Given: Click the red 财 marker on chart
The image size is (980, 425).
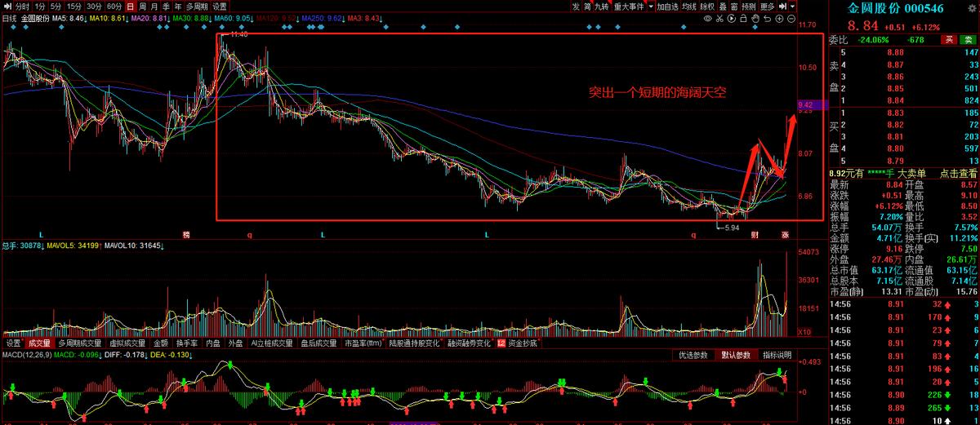Looking at the screenshot, I should coord(755,234).
